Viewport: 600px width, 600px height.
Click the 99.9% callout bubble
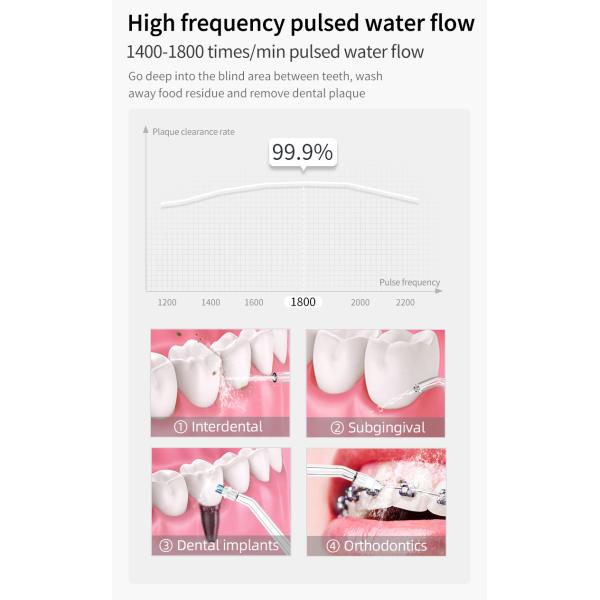(302, 152)
